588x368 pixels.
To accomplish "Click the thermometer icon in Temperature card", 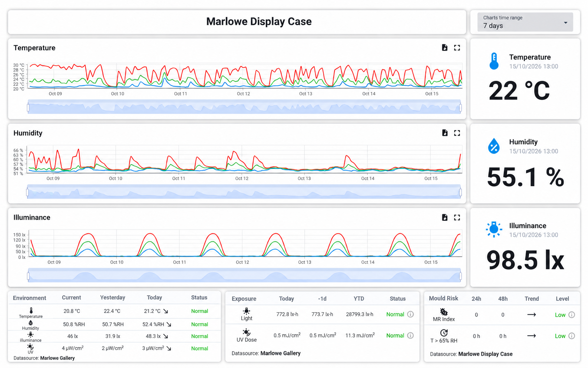I will click(x=494, y=61).
